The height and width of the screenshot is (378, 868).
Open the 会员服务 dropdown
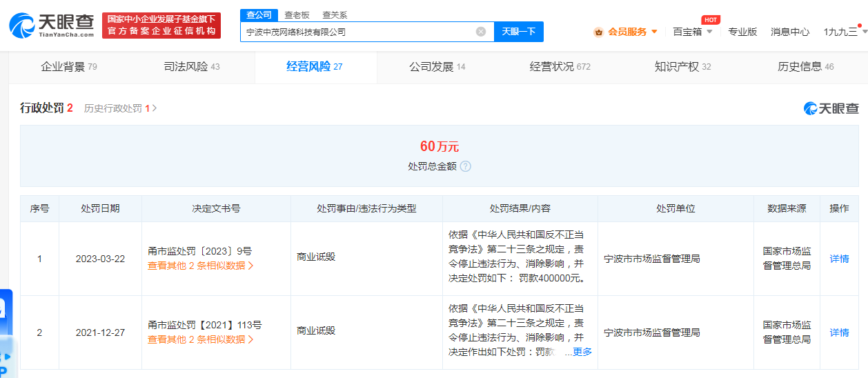(x=626, y=32)
